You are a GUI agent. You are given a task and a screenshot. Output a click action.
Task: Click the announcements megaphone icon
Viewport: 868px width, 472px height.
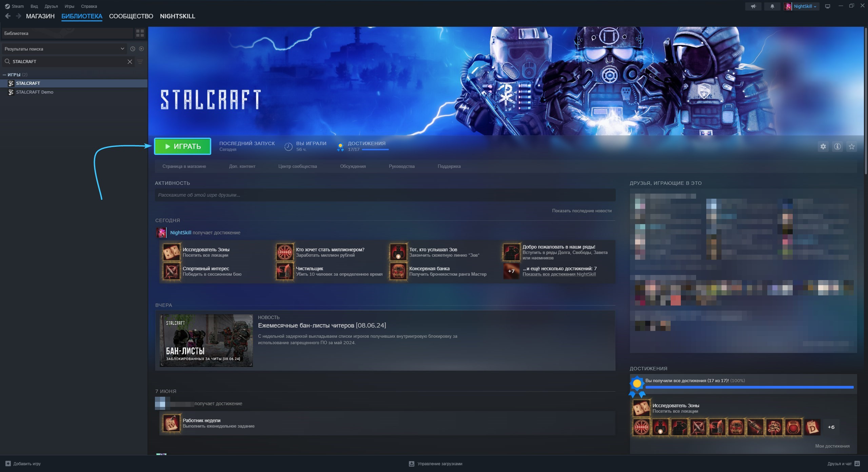pyautogui.click(x=753, y=6)
